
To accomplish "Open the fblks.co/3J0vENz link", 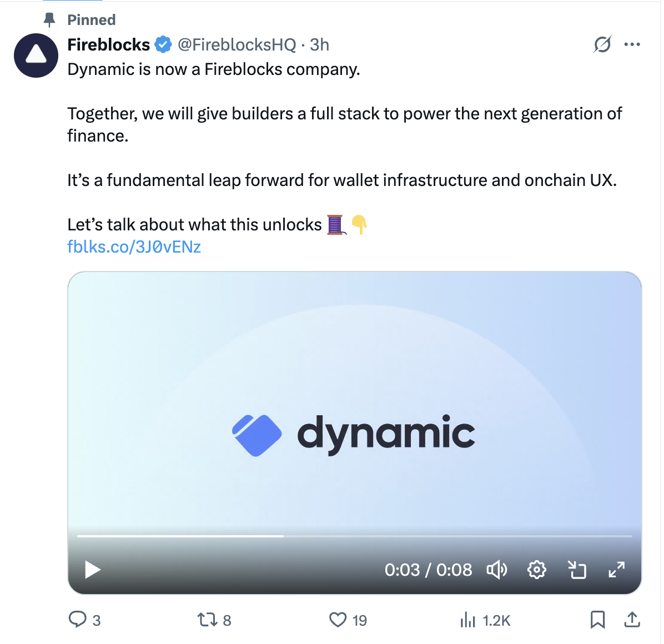I will [134, 246].
